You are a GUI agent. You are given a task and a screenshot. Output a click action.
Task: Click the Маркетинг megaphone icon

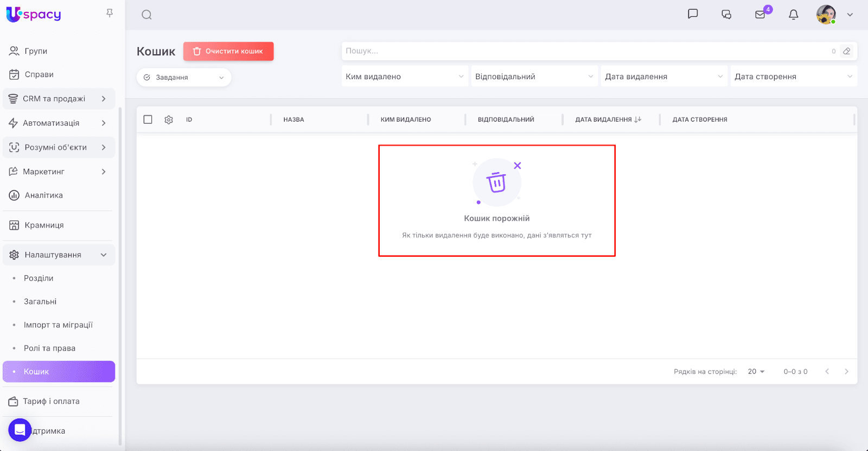[13, 172]
